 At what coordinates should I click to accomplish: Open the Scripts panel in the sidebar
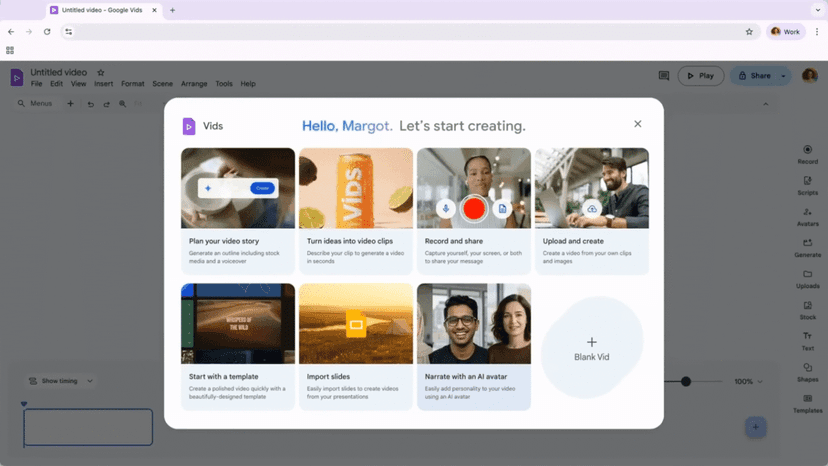[807, 186]
